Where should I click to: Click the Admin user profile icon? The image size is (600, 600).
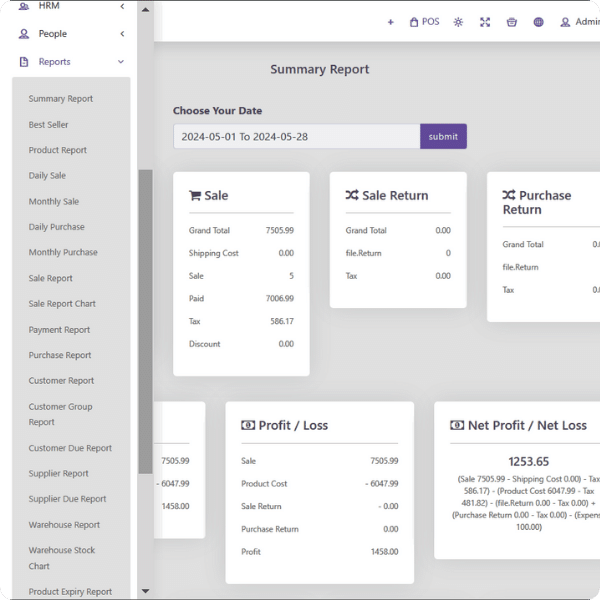click(566, 22)
